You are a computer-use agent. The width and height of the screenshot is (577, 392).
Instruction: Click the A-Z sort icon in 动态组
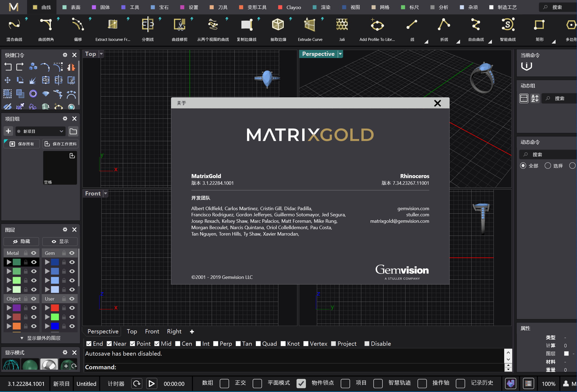click(x=535, y=98)
